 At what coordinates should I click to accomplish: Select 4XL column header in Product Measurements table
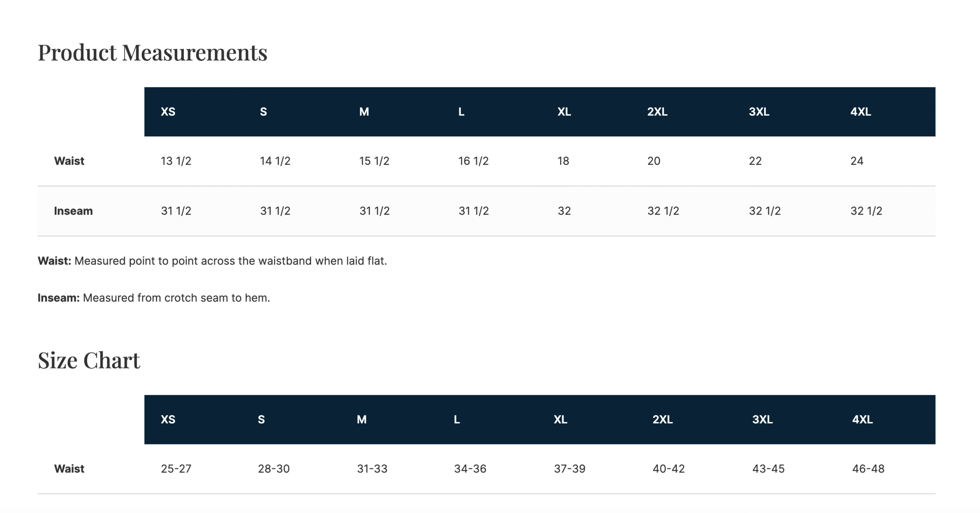coord(861,112)
